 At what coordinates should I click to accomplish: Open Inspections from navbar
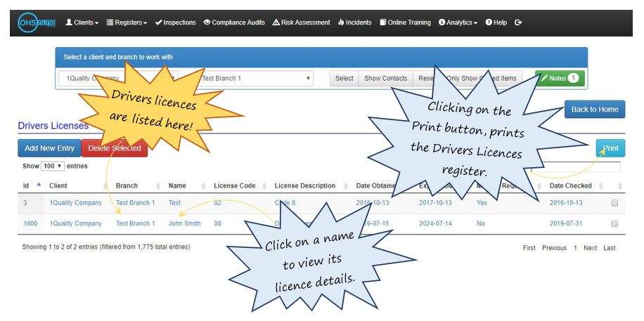[x=176, y=22]
